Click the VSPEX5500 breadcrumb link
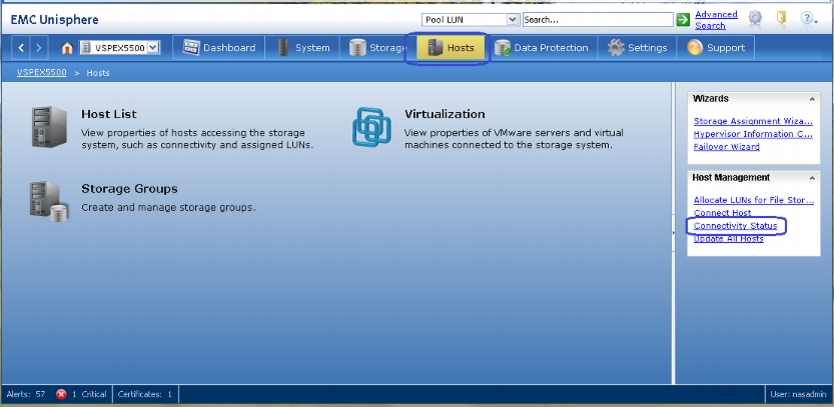This screenshot has height=407, width=834. 41,72
